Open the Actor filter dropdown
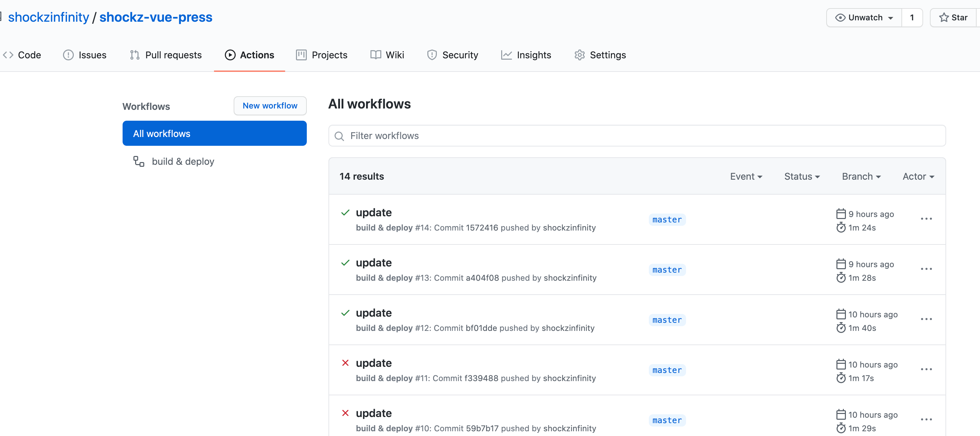 (x=918, y=176)
